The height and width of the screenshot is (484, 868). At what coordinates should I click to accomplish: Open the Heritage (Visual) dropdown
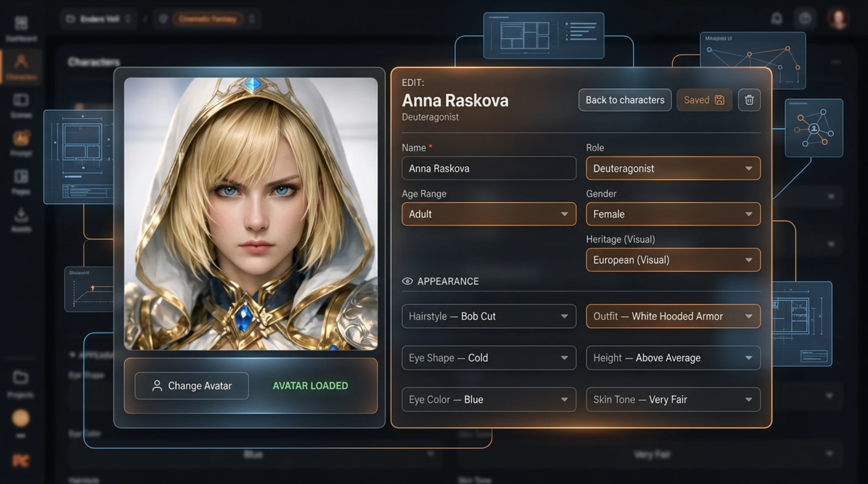tap(673, 260)
